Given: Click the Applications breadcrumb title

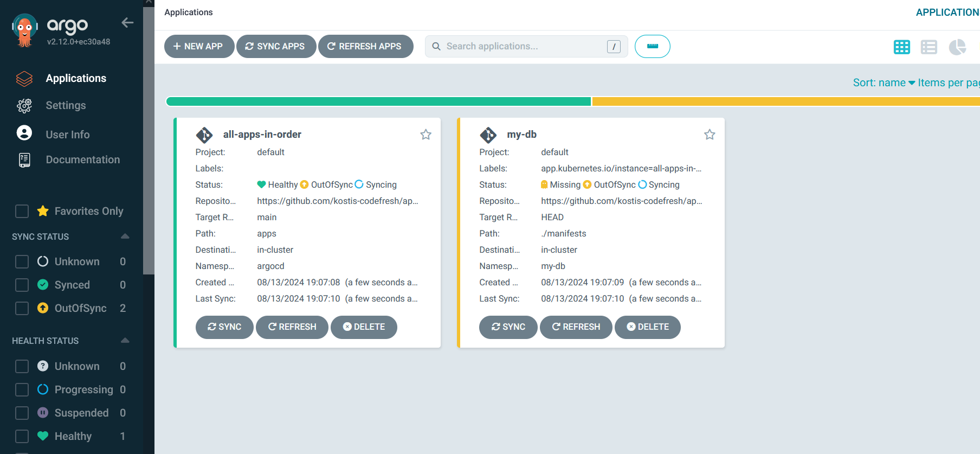Looking at the screenshot, I should click(x=189, y=12).
